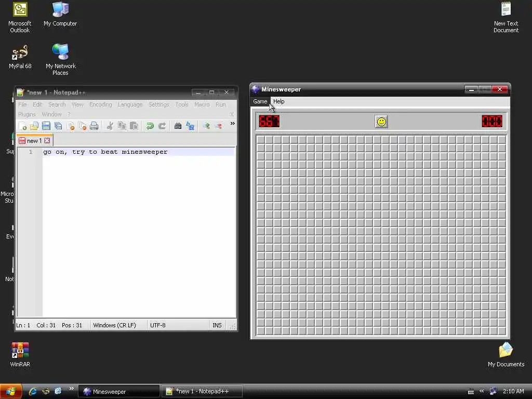Open the ? help menu in Notepad++
Viewport: 532px width, 399px height.
click(x=69, y=114)
